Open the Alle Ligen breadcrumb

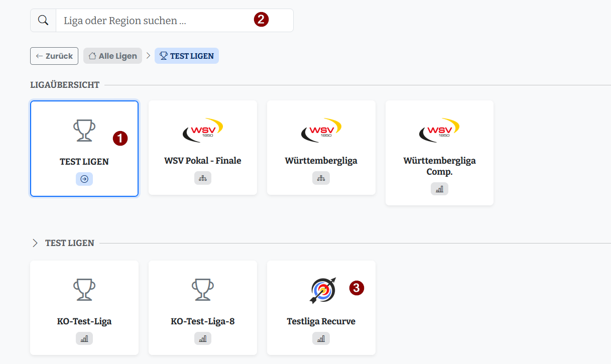(113, 56)
